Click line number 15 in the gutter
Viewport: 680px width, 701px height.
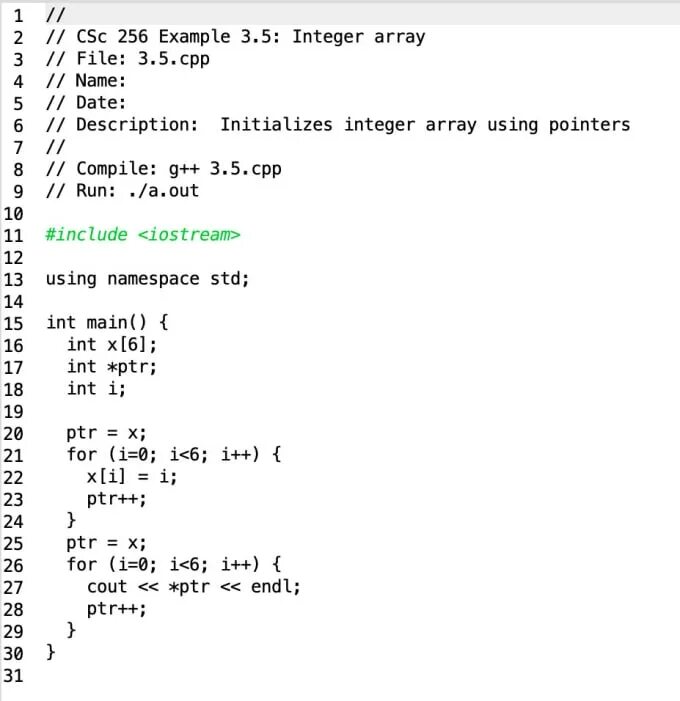13,324
